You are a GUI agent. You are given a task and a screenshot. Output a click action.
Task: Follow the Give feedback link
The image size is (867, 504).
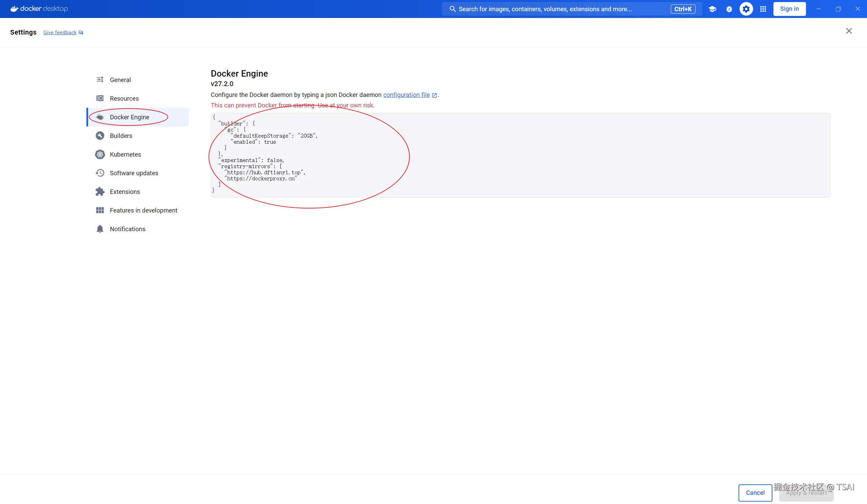60,32
